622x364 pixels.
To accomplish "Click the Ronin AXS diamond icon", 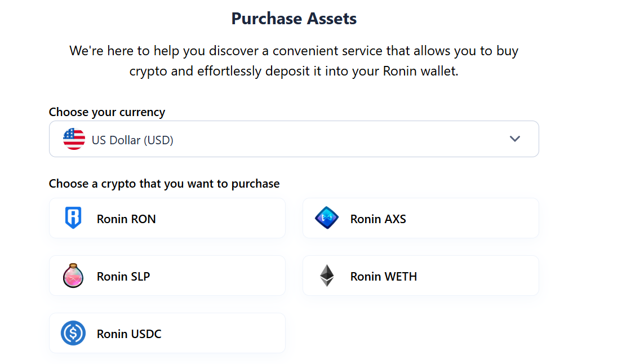I will point(326,218).
